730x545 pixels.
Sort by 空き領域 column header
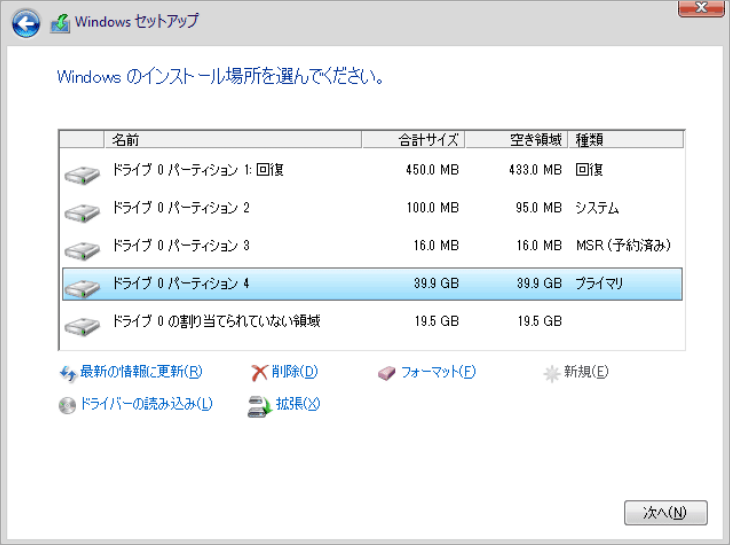click(516, 140)
